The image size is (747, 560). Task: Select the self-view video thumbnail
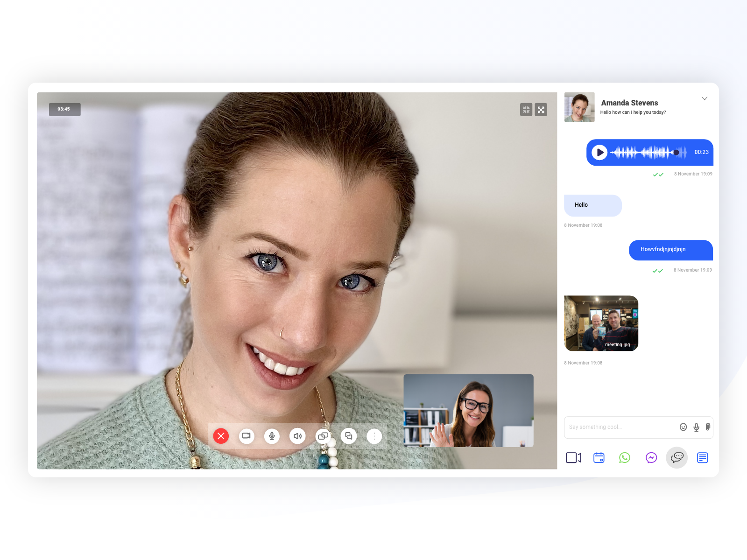coord(468,411)
